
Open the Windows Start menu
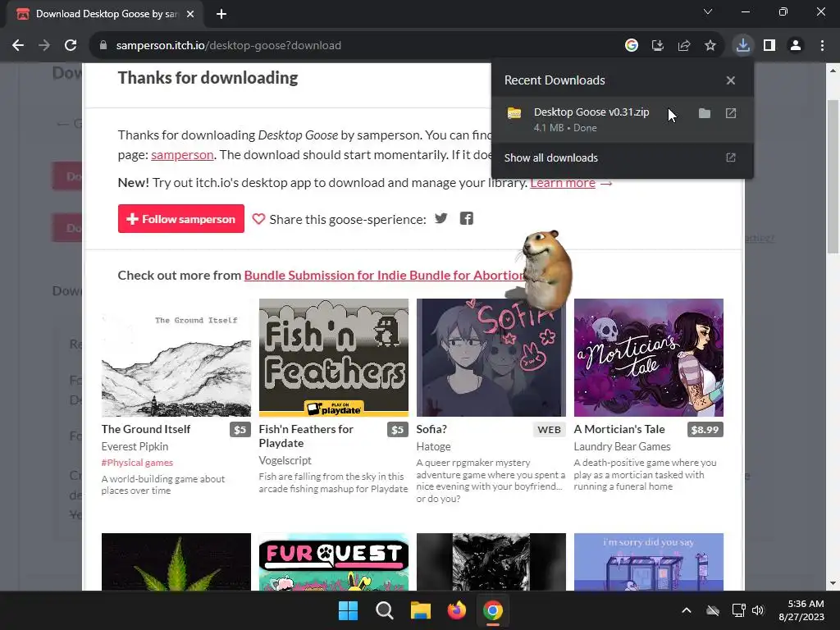point(348,610)
